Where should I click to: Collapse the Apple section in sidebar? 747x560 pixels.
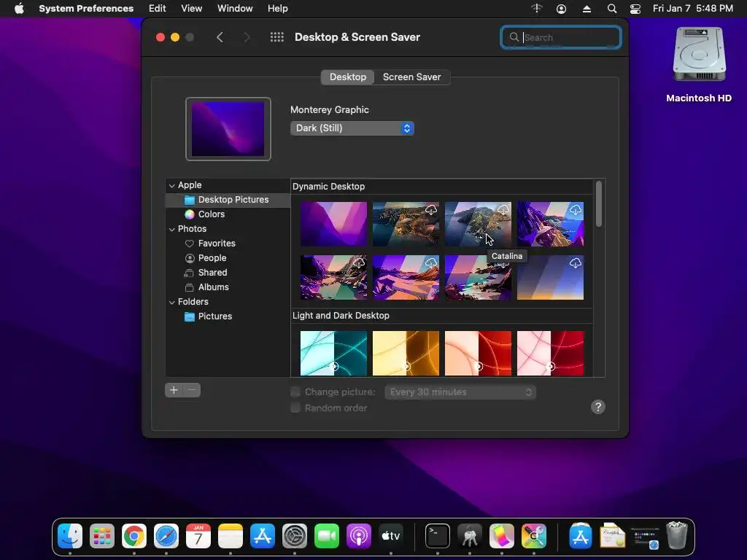172,185
